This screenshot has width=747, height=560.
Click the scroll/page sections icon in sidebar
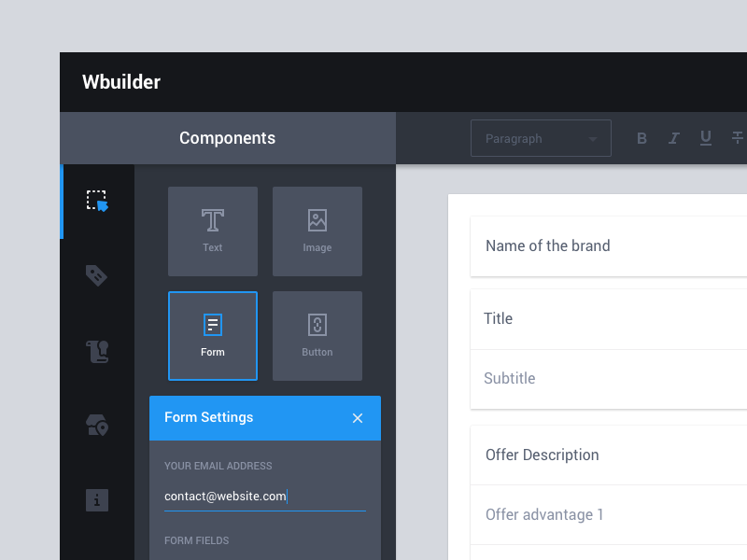(97, 351)
